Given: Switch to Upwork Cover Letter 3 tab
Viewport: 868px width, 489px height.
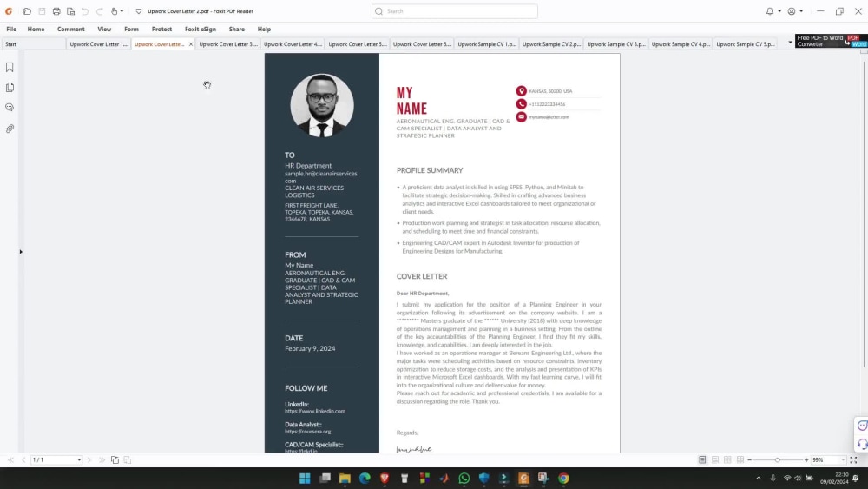Looking at the screenshot, I should (228, 43).
